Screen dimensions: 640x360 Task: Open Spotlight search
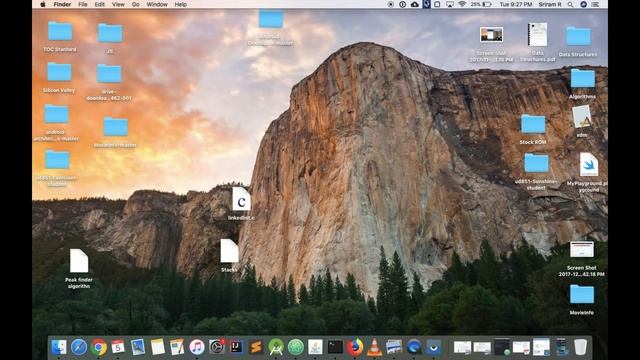570,4
